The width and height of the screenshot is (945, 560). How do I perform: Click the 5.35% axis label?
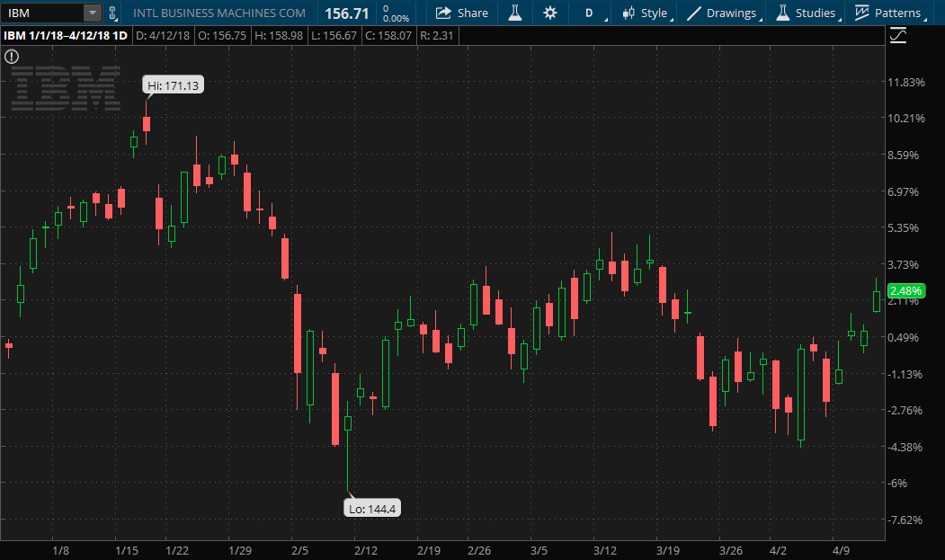(903, 227)
